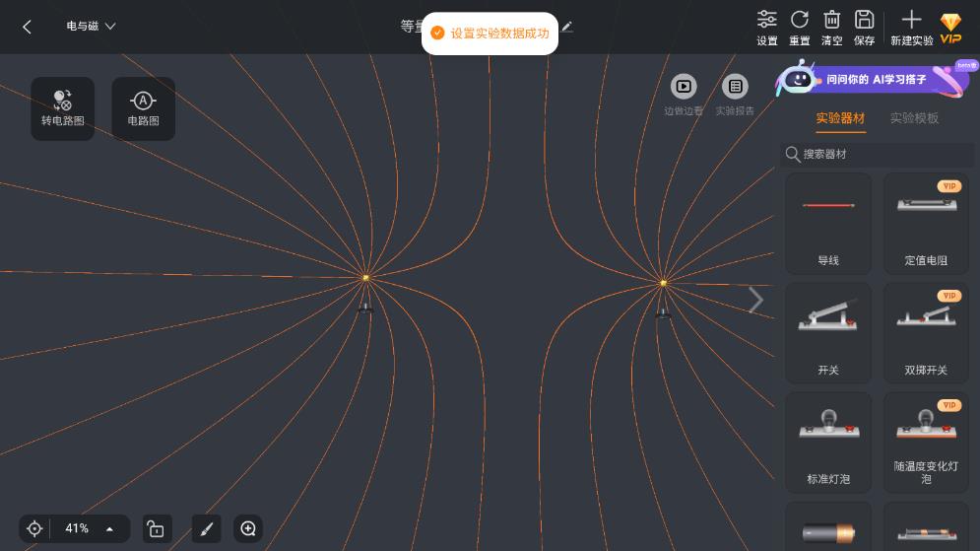Open the 实验报告 report
This screenshot has width=980, height=551.
click(735, 95)
